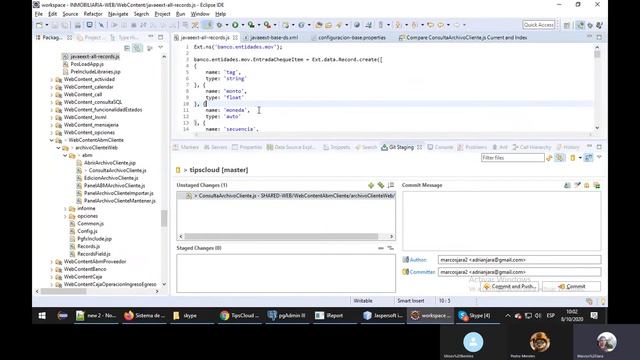Image resolution: width=640 pixels, height=360 pixels.
Task: Click in the Committer field
Action: click(519, 272)
